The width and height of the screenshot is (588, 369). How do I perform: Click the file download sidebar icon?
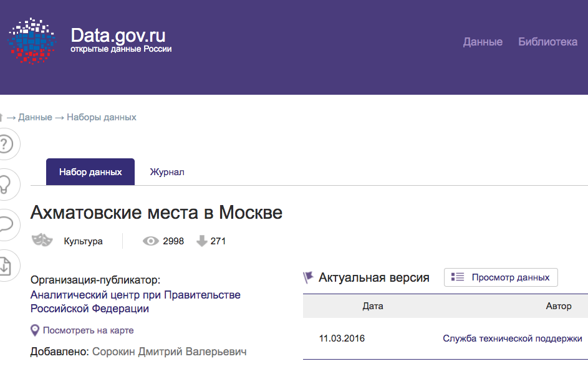pos(6,266)
